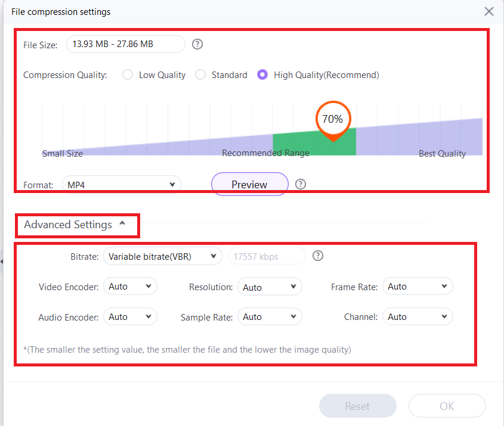The height and width of the screenshot is (426, 504).
Task: Open the Resolution dropdown
Action: click(270, 286)
